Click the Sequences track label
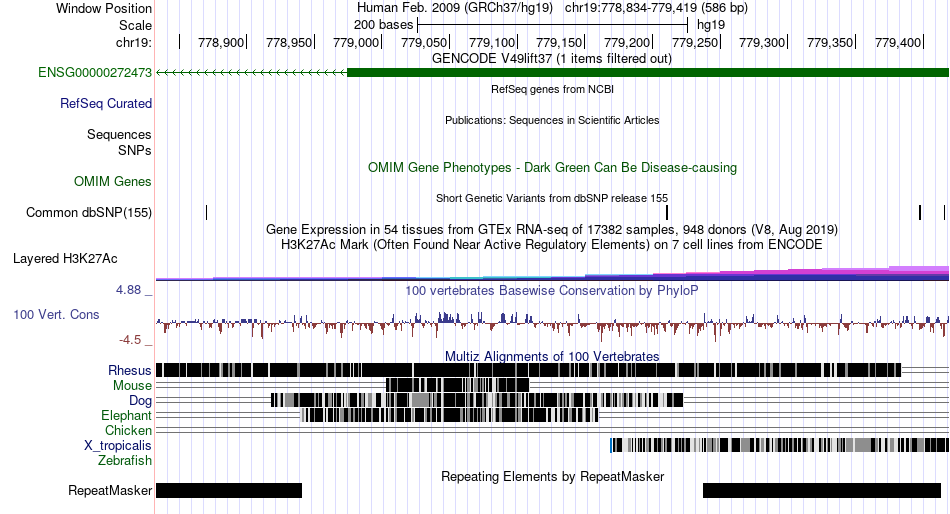The height and width of the screenshot is (514, 950). point(119,135)
